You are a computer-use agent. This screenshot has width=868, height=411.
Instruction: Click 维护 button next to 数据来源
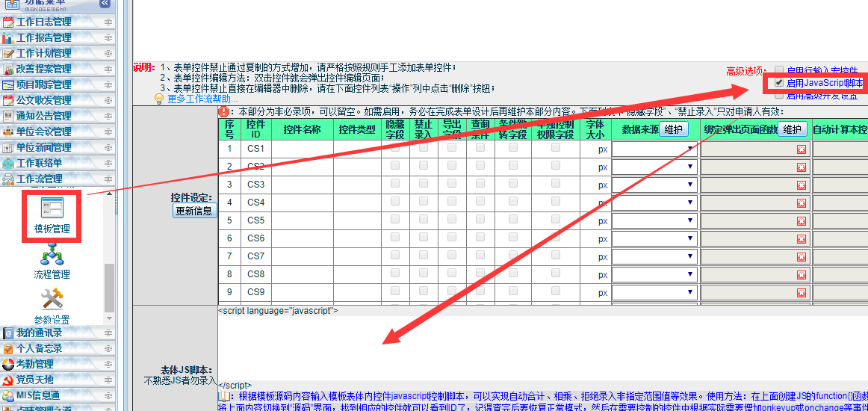(673, 129)
